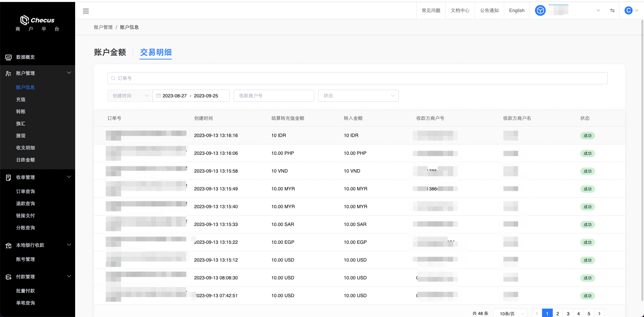This screenshot has width=644, height=317.
Task: Open 分账查询 in sidebar
Action: coord(25,228)
